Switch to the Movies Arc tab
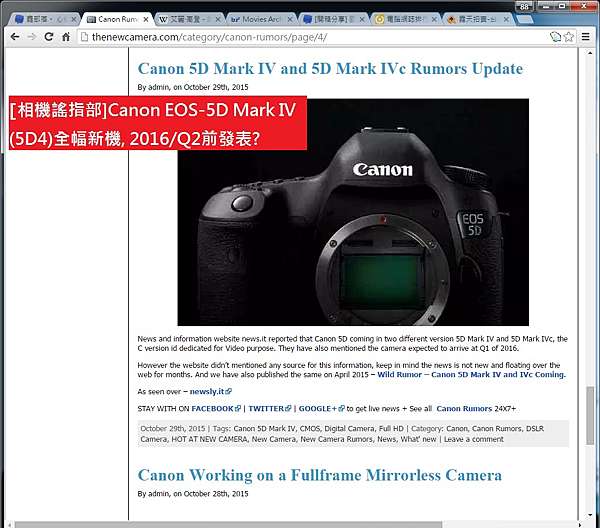 [x=261, y=19]
